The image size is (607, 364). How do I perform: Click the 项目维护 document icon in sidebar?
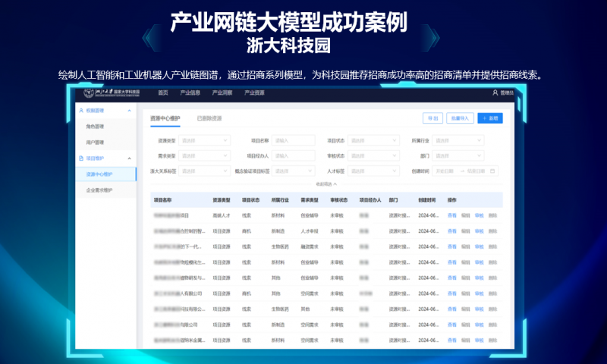click(x=82, y=158)
